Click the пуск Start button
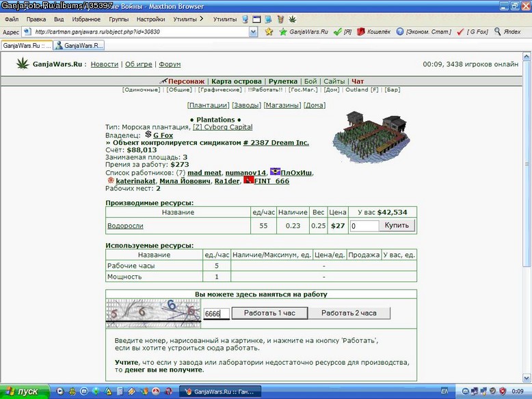The height and width of the screenshot is (399, 532). pyautogui.click(x=25, y=391)
